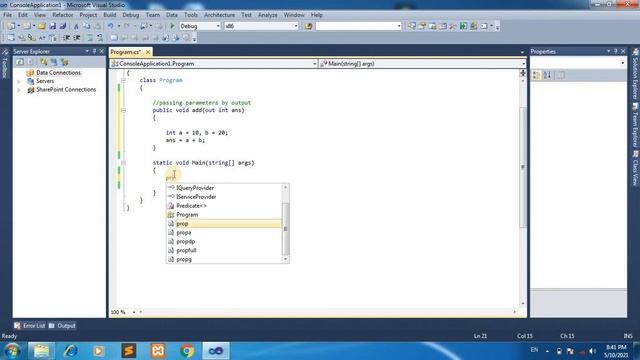Click the Decrease Indent icon
640x360 pixels.
coord(67,38)
